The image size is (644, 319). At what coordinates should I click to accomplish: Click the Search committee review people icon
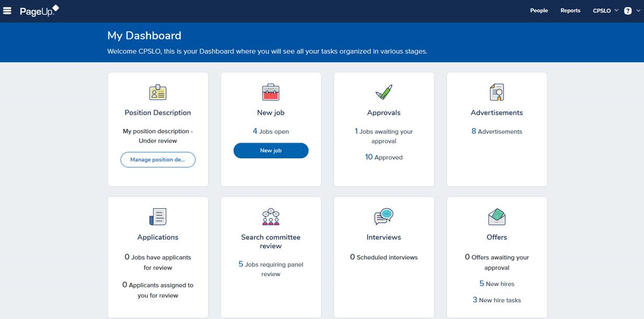pos(271,217)
